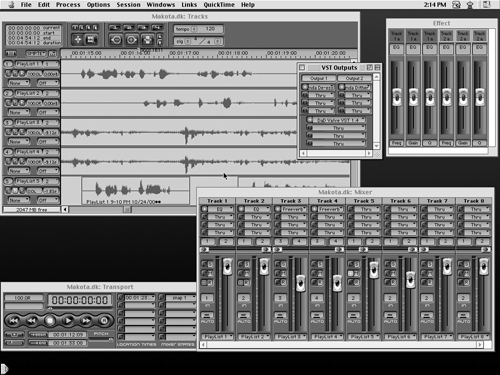Open the PlayList 1 dropdown under Mixer Track 1
500x375 pixels.
[x=218, y=337]
